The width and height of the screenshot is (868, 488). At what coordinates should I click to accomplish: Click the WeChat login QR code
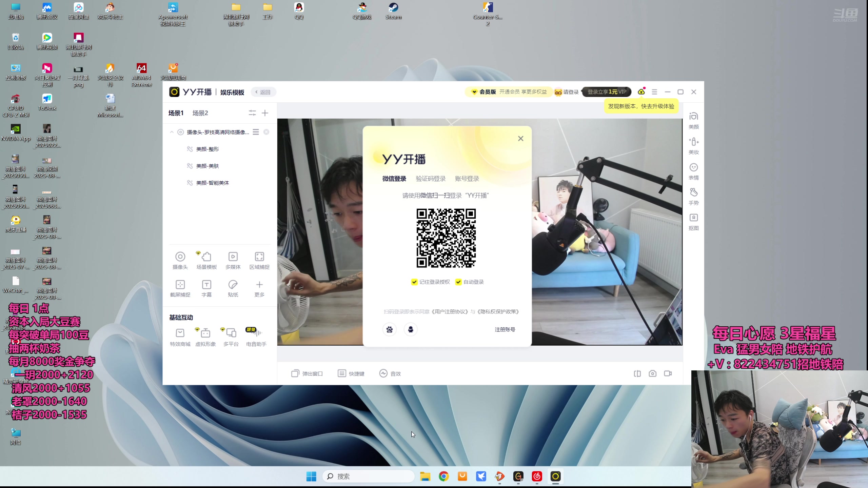point(446,238)
